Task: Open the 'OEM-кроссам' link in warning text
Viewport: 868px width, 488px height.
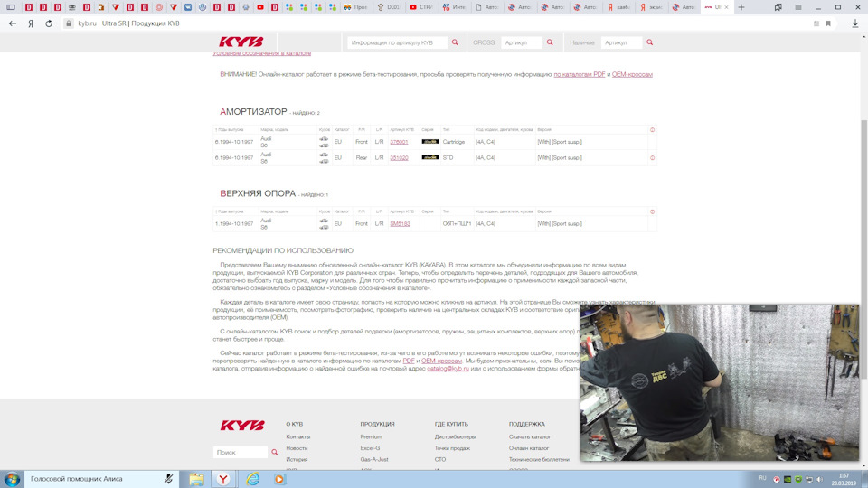Action: tap(632, 74)
